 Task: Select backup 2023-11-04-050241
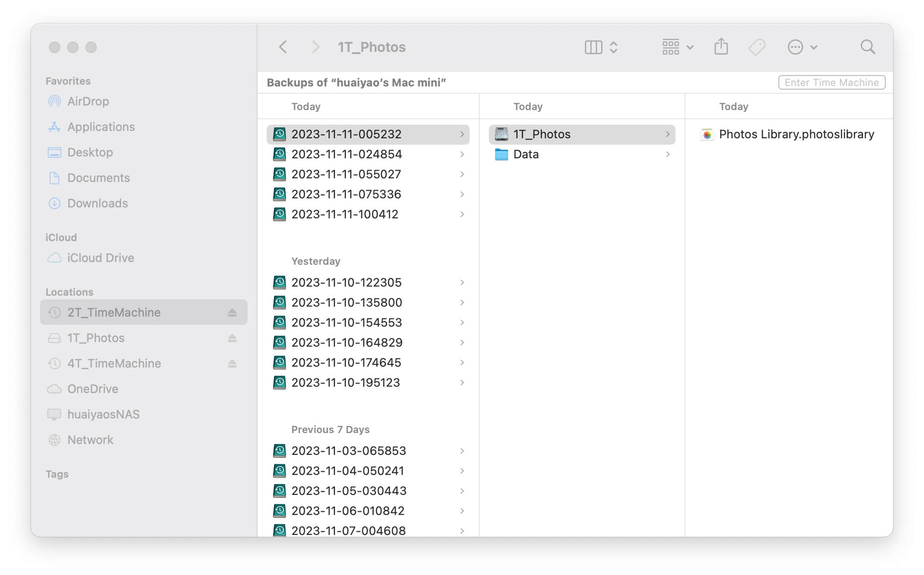click(368, 471)
